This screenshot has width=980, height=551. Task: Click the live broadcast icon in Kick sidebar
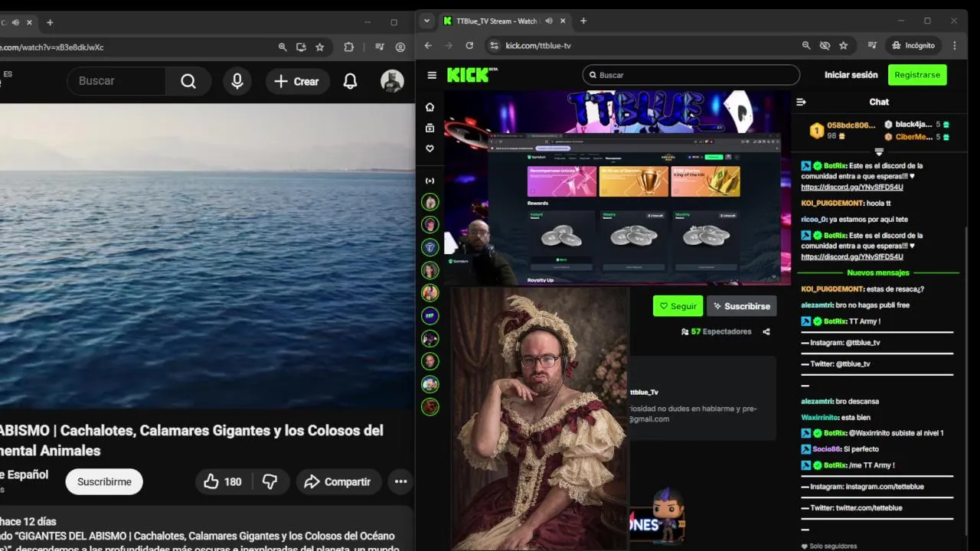430,181
